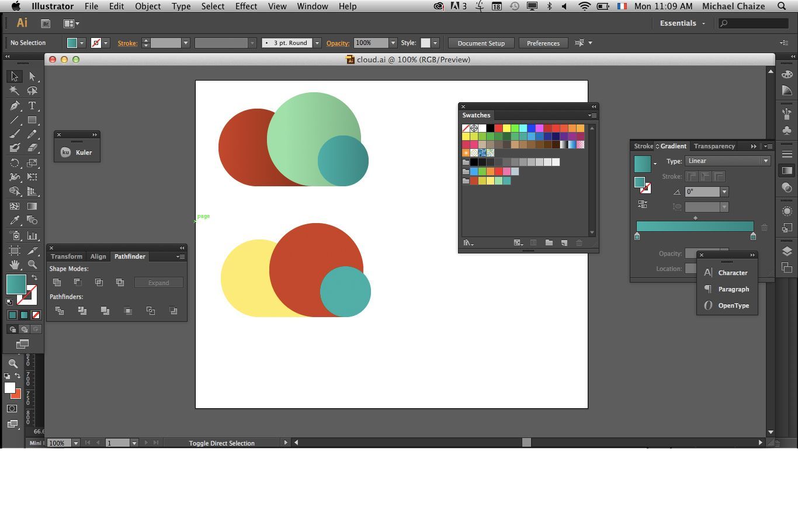Expand the stroke weight dropdown arrow

click(x=185, y=43)
